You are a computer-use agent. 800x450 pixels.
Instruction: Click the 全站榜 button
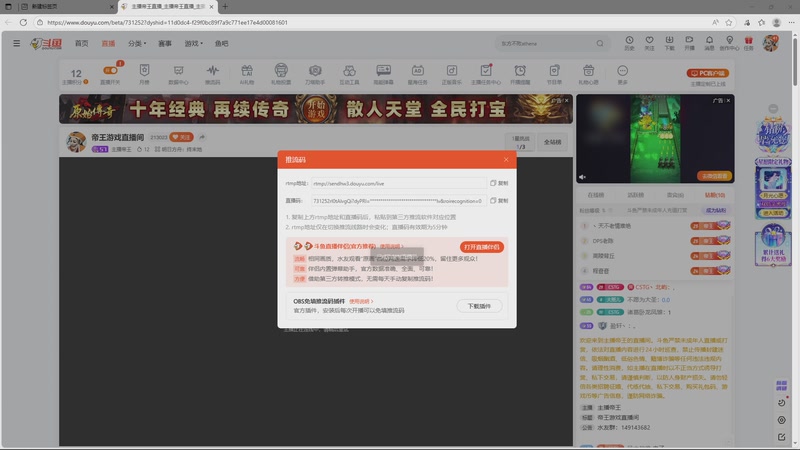click(553, 142)
